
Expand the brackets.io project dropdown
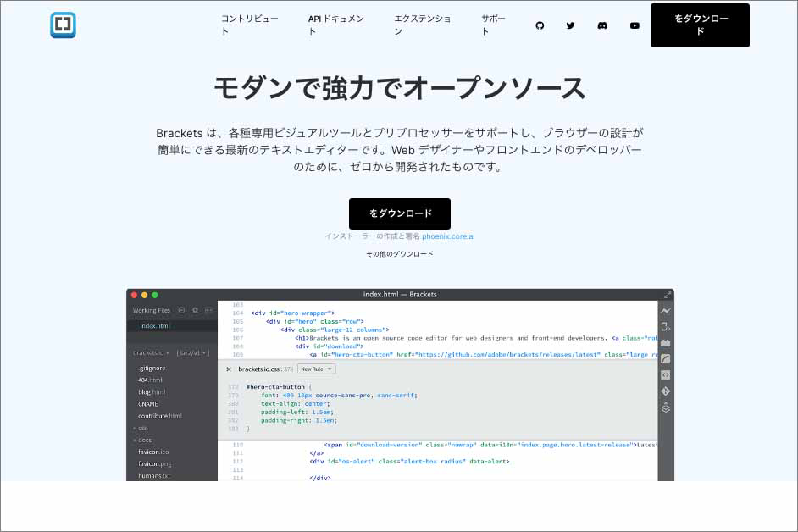tap(154, 352)
